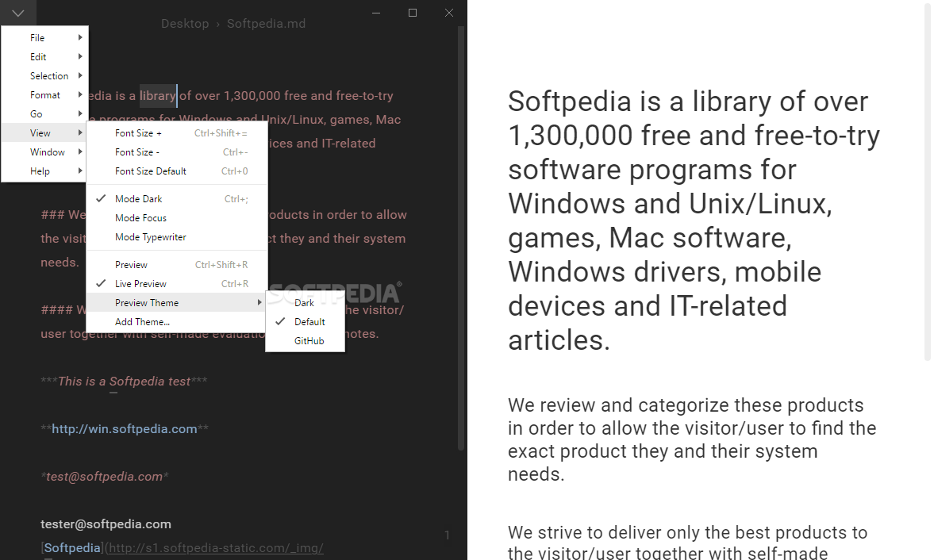Open the Help menu
This screenshot has width=934, height=560.
[x=44, y=171]
